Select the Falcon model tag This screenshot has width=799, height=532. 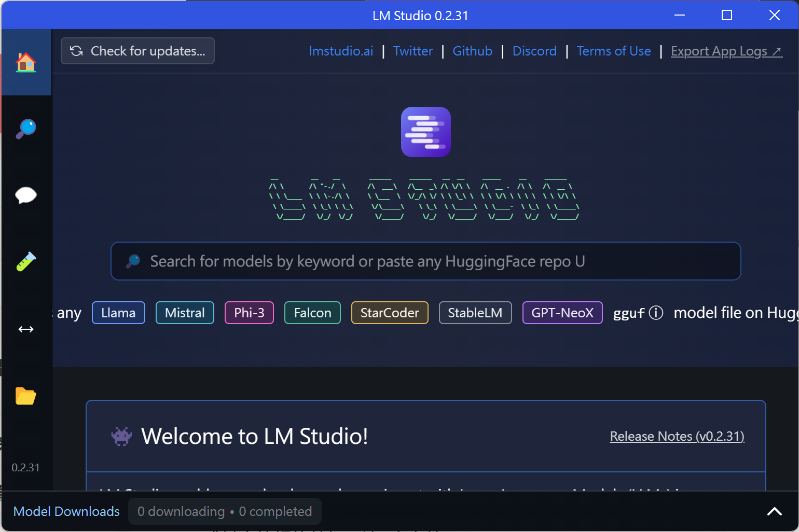coord(312,313)
